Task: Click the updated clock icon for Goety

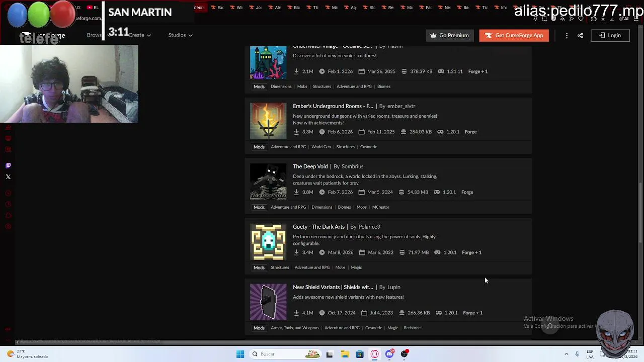Action: click(x=321, y=252)
